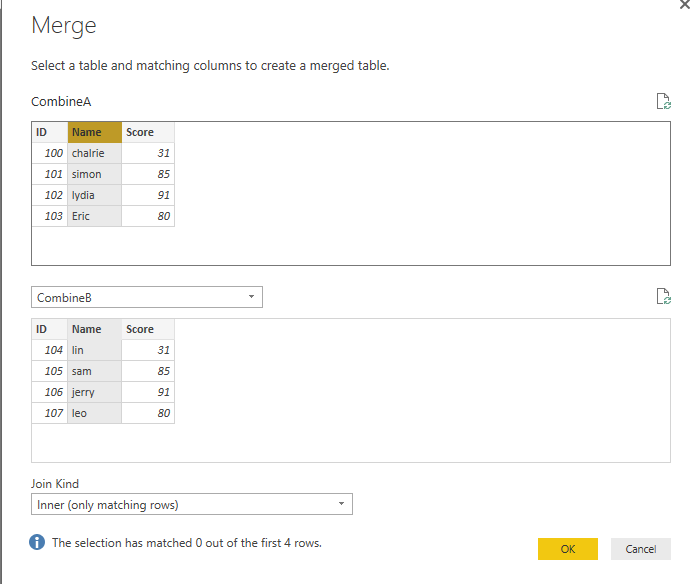This screenshot has width=690, height=584.
Task: Click ID cell 105 in CombineB
Action: coord(50,371)
